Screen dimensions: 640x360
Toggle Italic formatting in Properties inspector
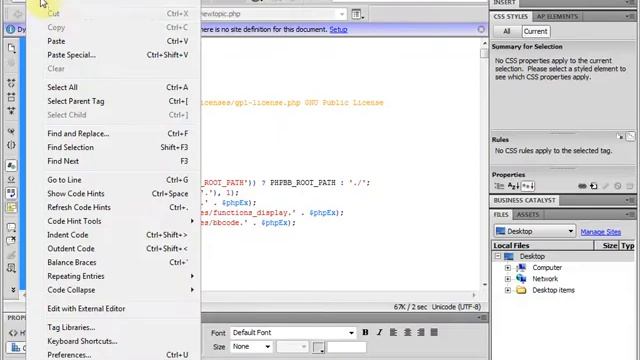380,333
